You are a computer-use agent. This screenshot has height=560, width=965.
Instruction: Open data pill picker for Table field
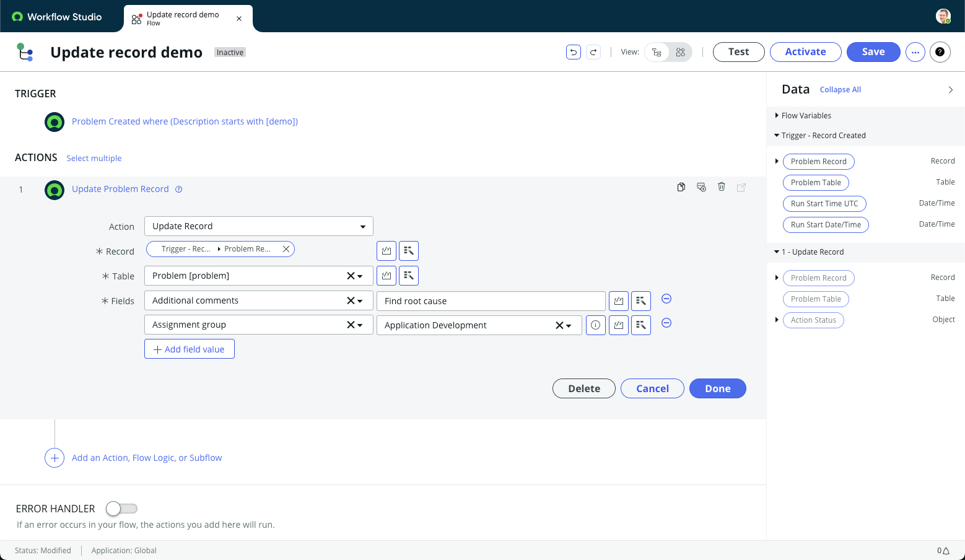pos(409,276)
